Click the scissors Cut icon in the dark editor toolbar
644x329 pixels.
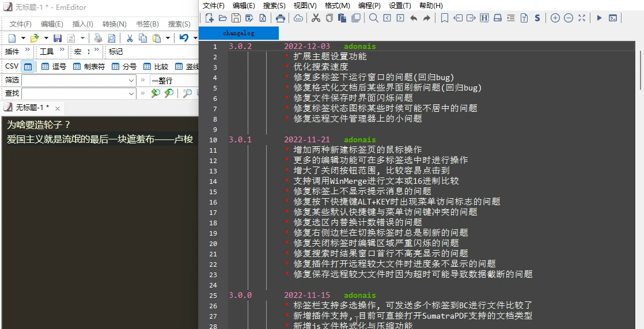tap(316, 18)
